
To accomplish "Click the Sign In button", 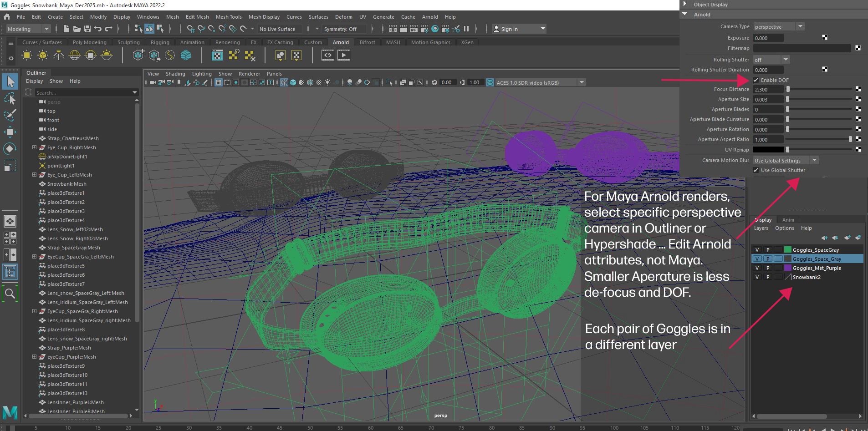I will tap(509, 29).
